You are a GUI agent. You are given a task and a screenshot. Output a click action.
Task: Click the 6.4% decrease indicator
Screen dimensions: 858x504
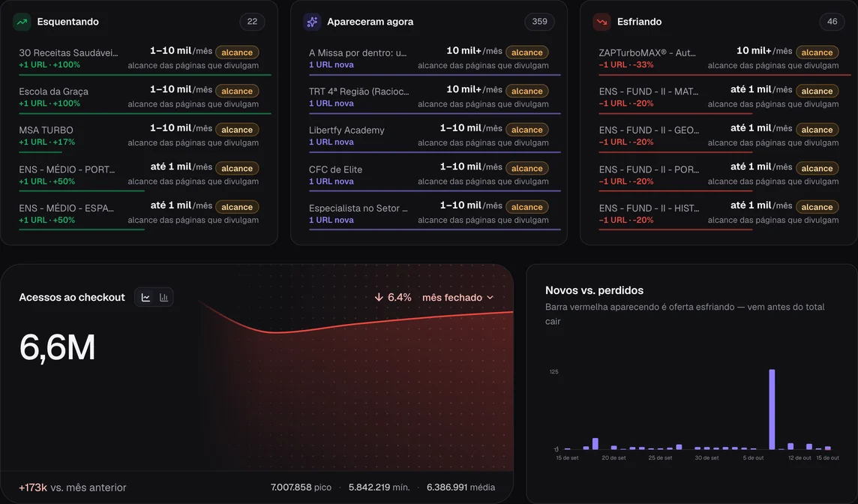(393, 297)
